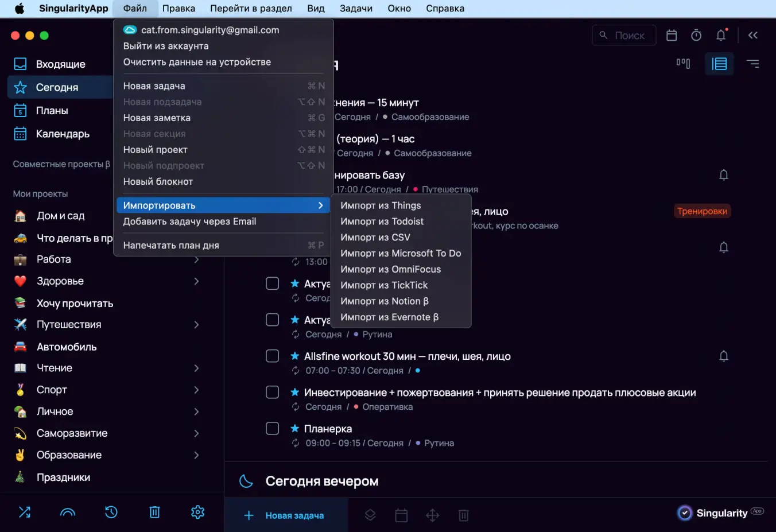The height and width of the screenshot is (532, 776).
Task: Click the red Тренировки tag label
Action: (x=702, y=211)
